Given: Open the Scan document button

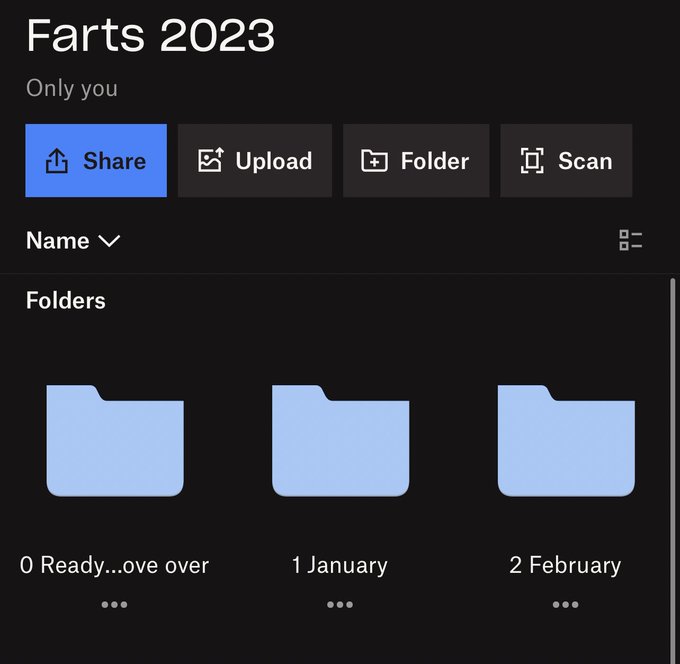Looking at the screenshot, I should pyautogui.click(x=566, y=160).
